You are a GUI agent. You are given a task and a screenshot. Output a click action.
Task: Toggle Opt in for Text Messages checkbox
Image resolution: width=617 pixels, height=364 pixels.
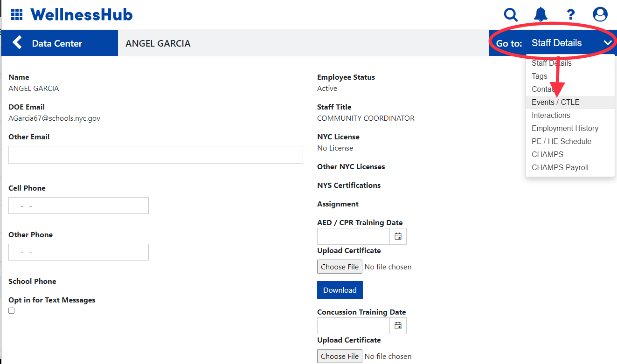tap(12, 310)
